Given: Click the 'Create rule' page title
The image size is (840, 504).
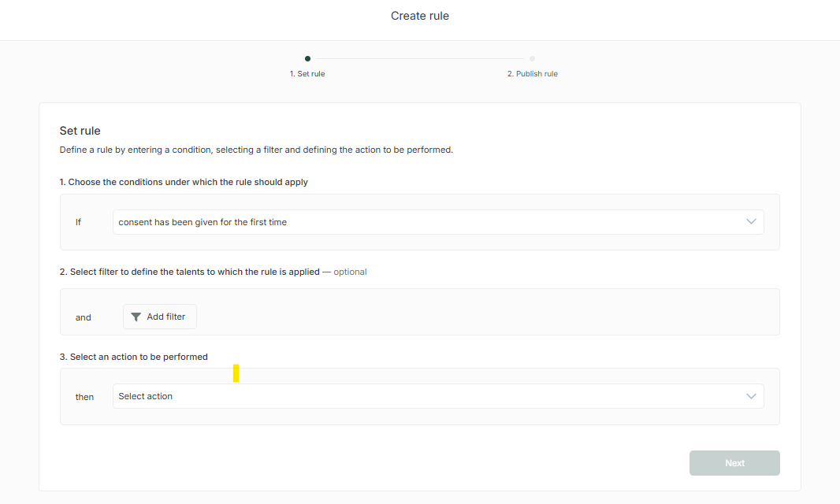Looking at the screenshot, I should (419, 16).
